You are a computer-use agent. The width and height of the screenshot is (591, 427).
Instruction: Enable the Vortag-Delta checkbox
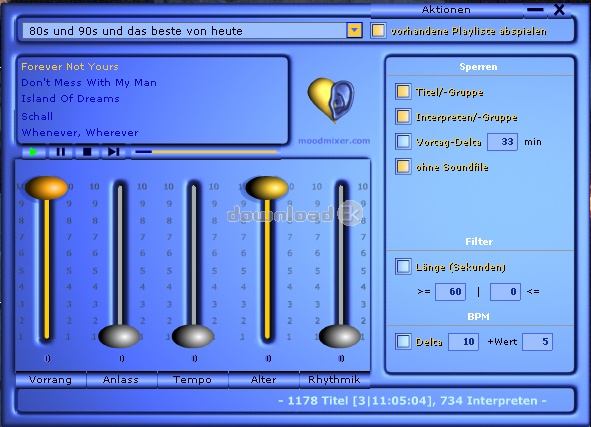coord(403,142)
